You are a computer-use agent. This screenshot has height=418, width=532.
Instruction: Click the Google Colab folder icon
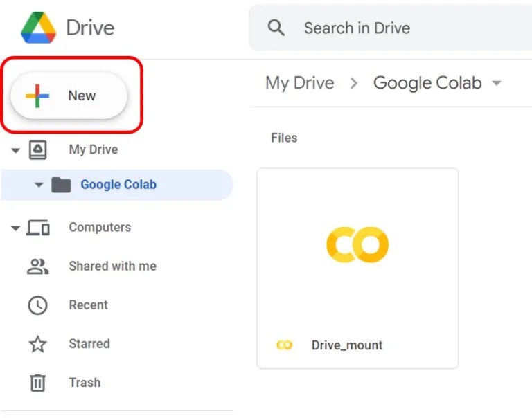pos(61,185)
